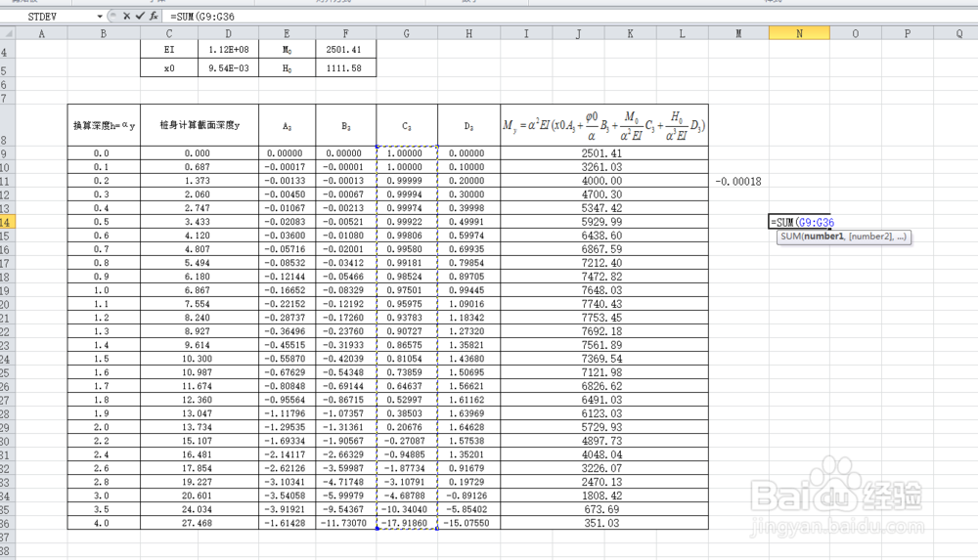Select row 9 header

pyautogui.click(x=8, y=153)
